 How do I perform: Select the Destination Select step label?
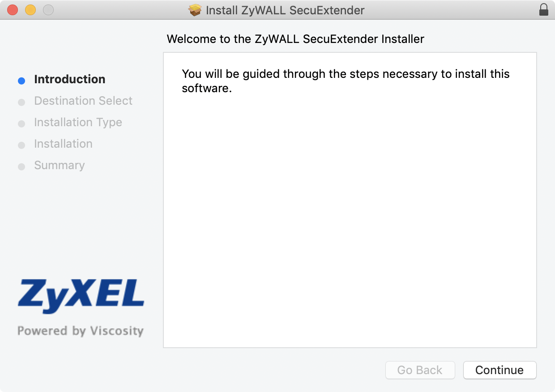[x=83, y=101]
